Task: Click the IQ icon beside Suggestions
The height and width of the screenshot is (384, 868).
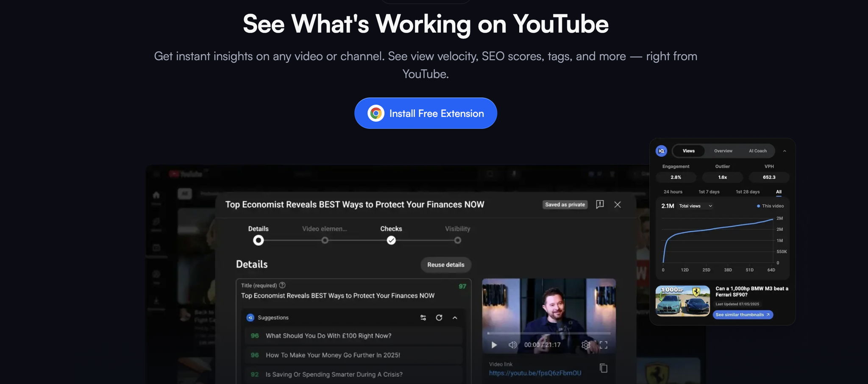Action: tap(250, 317)
